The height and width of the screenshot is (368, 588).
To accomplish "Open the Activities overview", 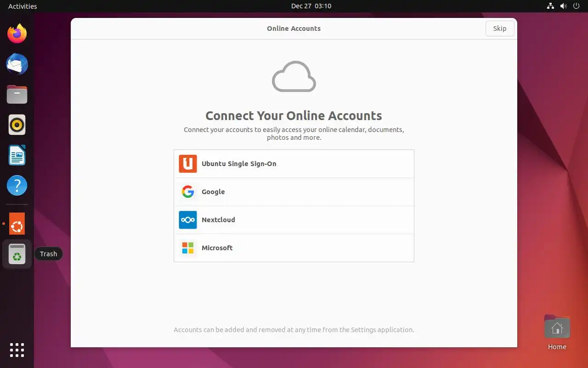I will (x=23, y=6).
